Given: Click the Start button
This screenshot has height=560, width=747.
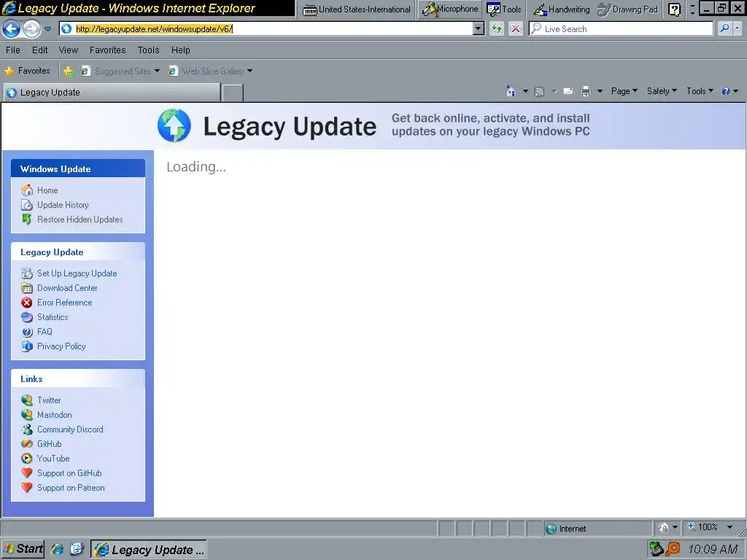Looking at the screenshot, I should pyautogui.click(x=23, y=549).
